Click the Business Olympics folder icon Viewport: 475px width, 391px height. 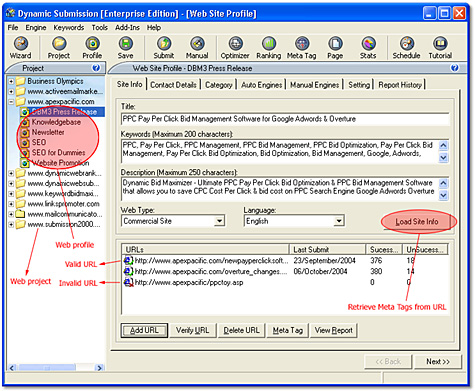pos(21,81)
